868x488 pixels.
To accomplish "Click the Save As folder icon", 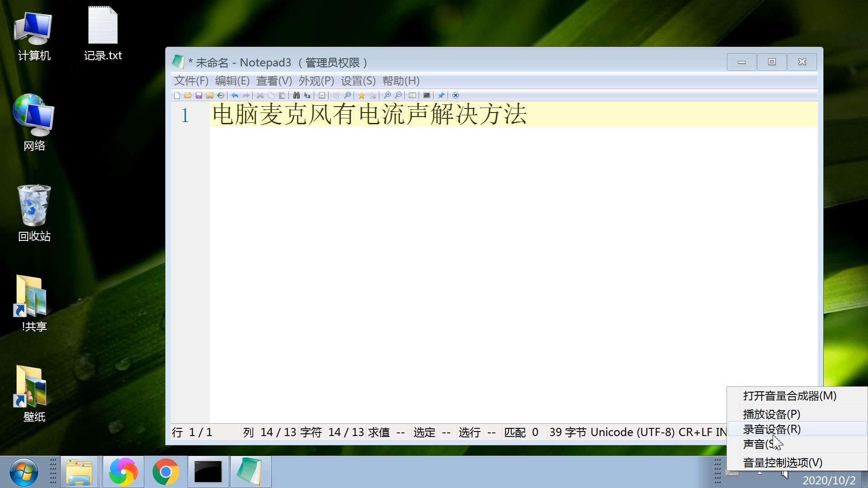I will (209, 95).
